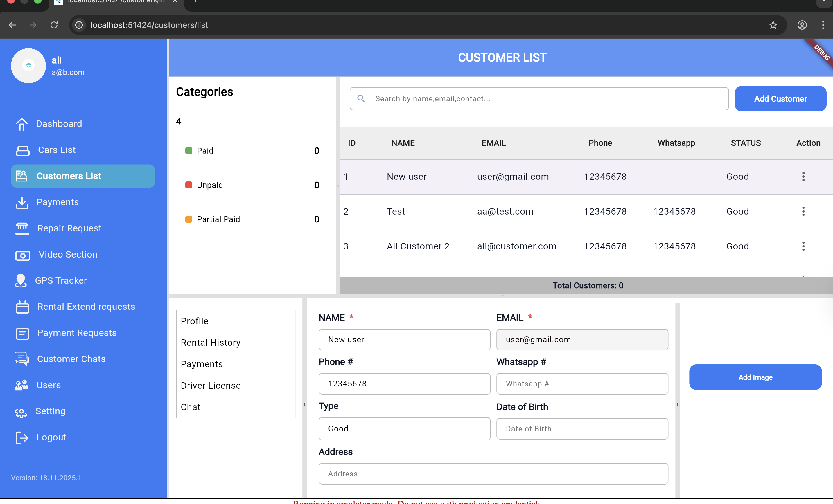Viewport: 833px width, 504px height.
Task: Click the Setting gears icon
Action: (21, 412)
